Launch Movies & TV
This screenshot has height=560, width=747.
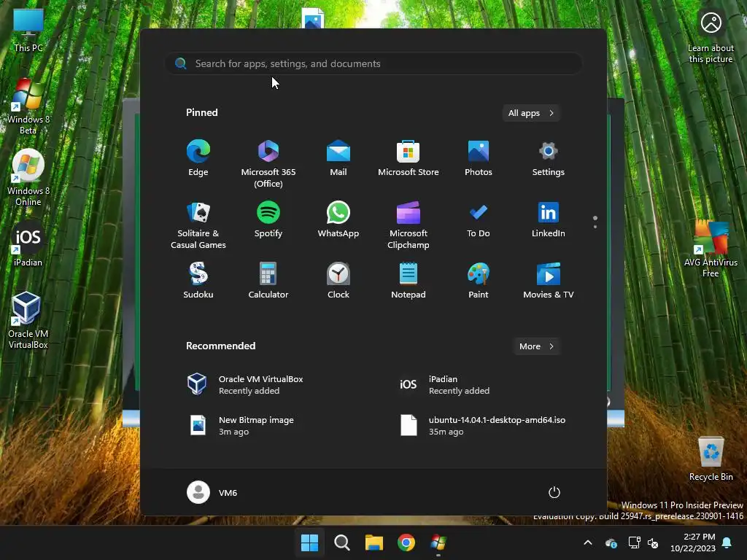coord(549,281)
